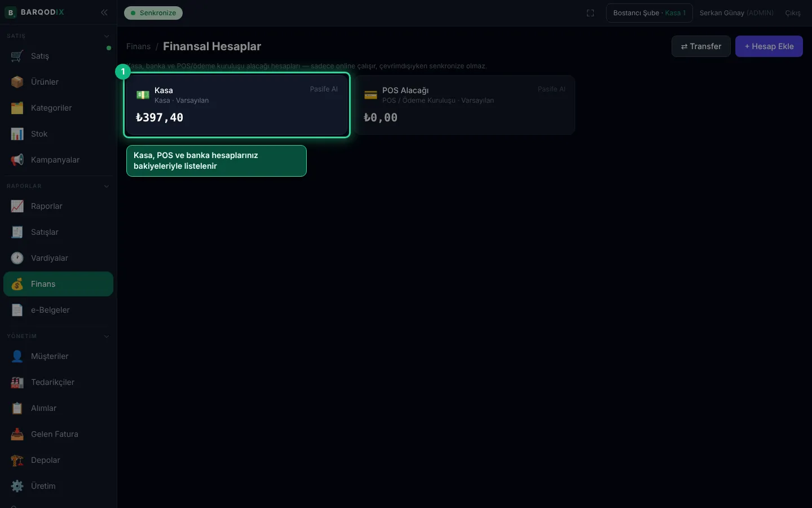
Task: Click the ₺397,40 balance value
Action: click(x=160, y=117)
